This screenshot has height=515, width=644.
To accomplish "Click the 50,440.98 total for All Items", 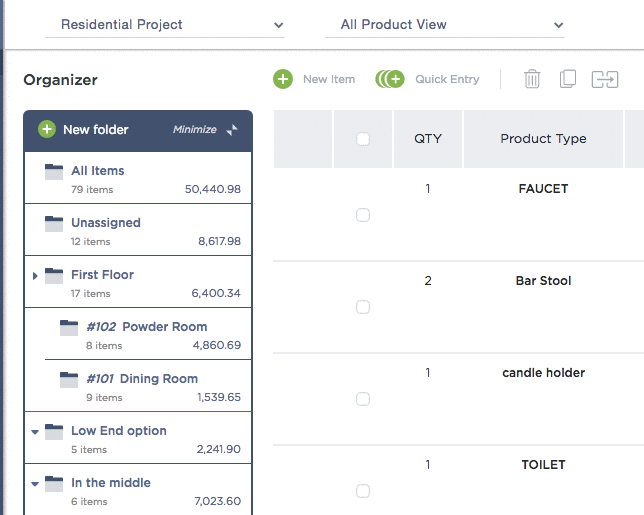I will tap(213, 189).
